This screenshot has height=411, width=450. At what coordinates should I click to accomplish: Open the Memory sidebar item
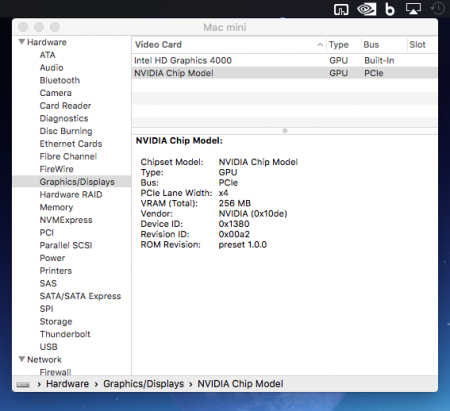point(56,207)
